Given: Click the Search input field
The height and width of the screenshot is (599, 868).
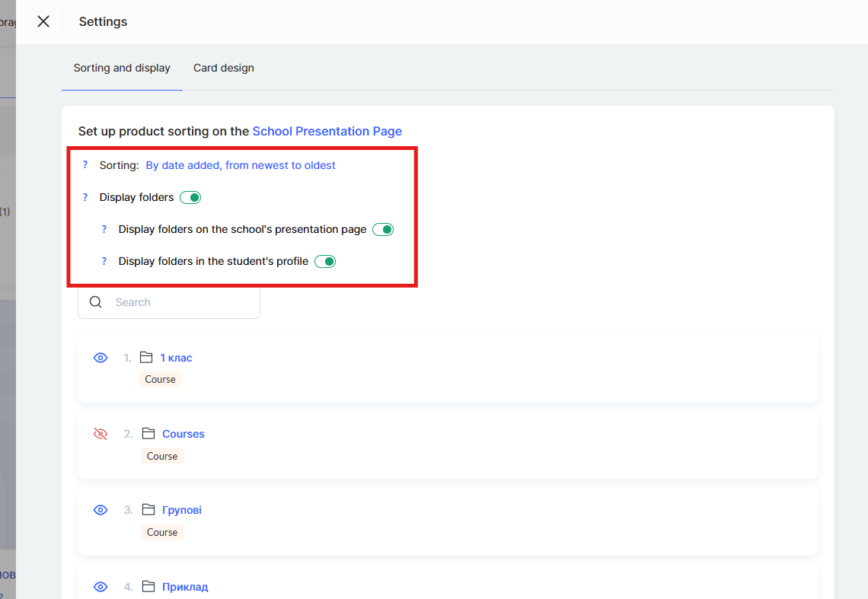Looking at the screenshot, I should pyautogui.click(x=183, y=302).
